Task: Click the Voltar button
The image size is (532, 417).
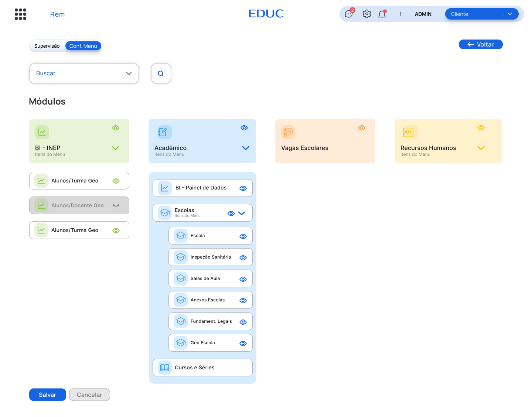Action: [481, 44]
